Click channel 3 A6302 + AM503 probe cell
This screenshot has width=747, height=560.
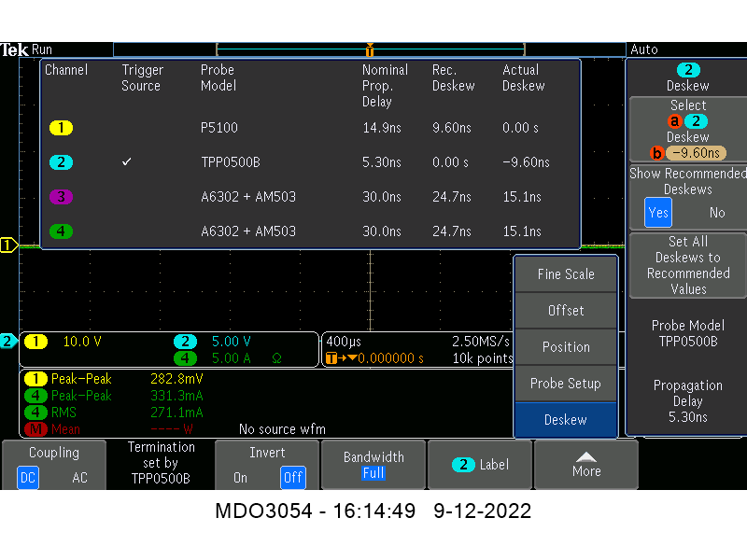(x=248, y=197)
